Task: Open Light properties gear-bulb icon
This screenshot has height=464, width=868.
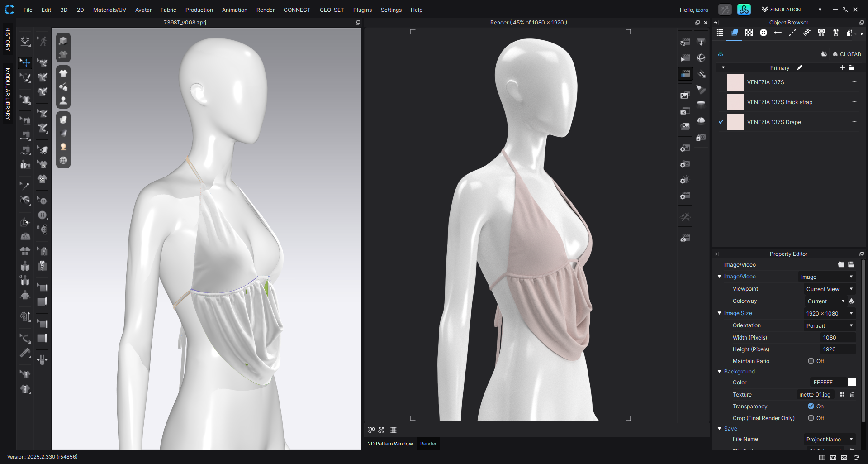Action: [685, 180]
